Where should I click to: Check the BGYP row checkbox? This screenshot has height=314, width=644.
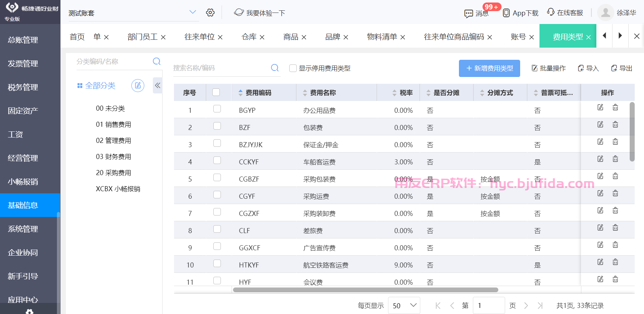click(x=217, y=108)
